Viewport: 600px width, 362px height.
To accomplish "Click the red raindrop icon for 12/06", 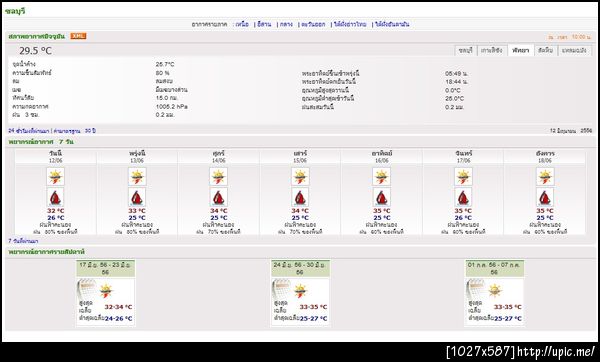I will click(55, 197).
